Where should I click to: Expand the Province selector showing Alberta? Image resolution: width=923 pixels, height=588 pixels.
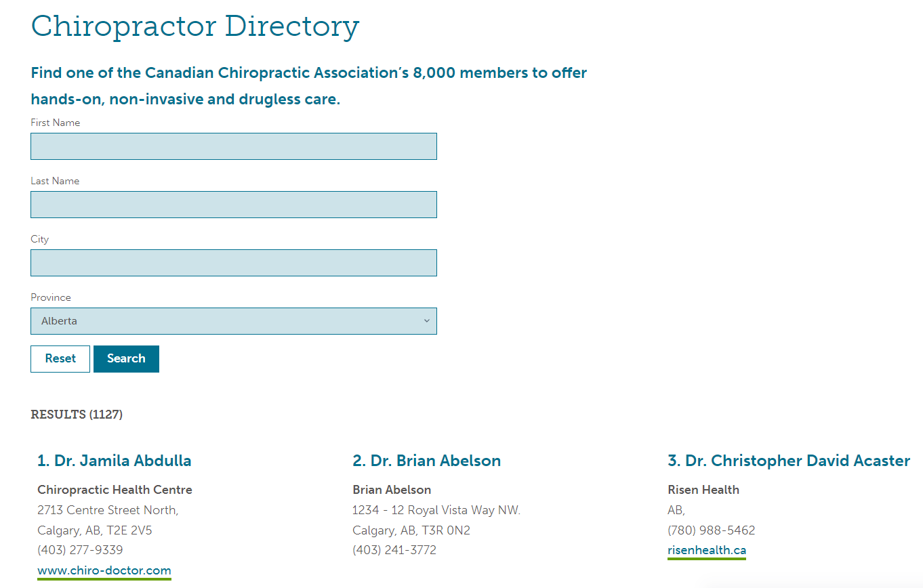233,320
